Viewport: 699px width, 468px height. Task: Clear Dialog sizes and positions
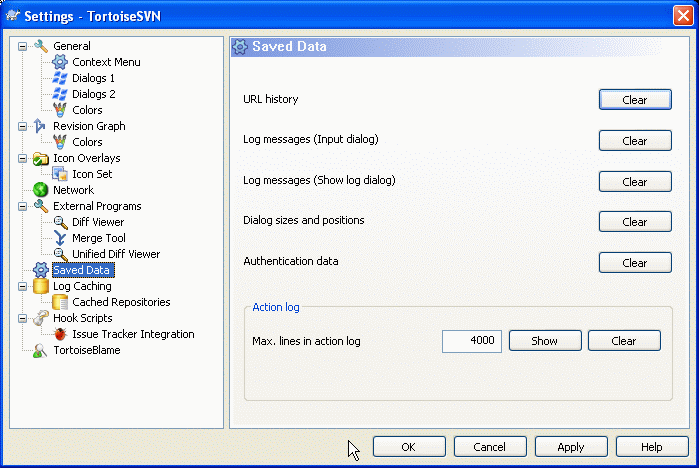tap(635, 222)
